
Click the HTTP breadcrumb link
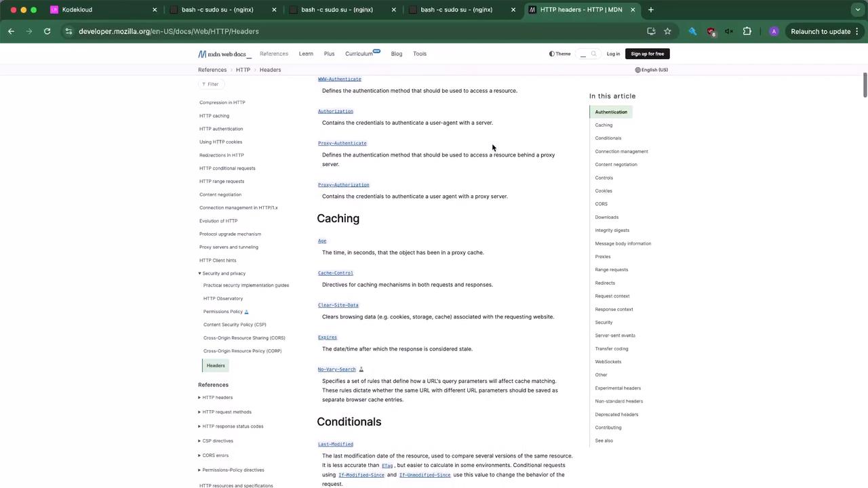point(243,70)
